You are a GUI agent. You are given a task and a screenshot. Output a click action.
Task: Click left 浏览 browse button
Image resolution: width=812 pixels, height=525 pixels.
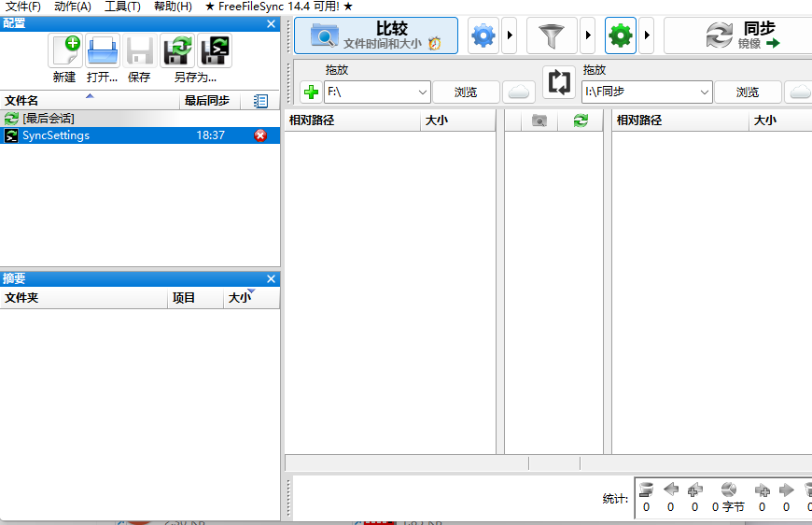[x=466, y=92]
